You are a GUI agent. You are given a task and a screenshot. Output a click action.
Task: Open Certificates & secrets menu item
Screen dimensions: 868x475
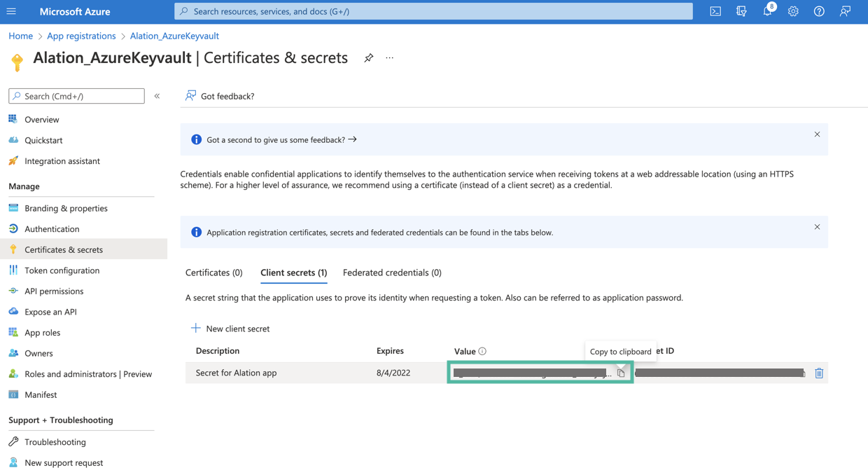coord(83,249)
